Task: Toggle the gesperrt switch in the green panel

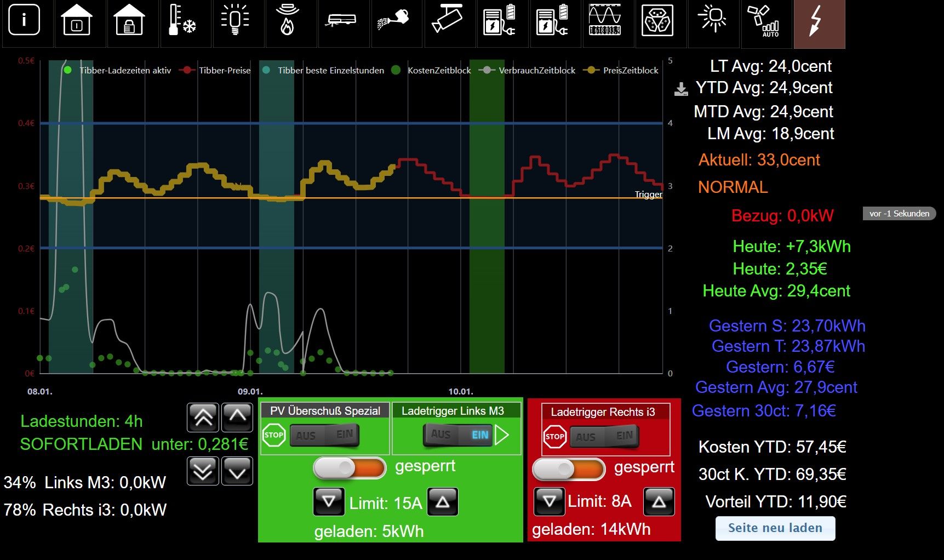Action: [x=350, y=468]
